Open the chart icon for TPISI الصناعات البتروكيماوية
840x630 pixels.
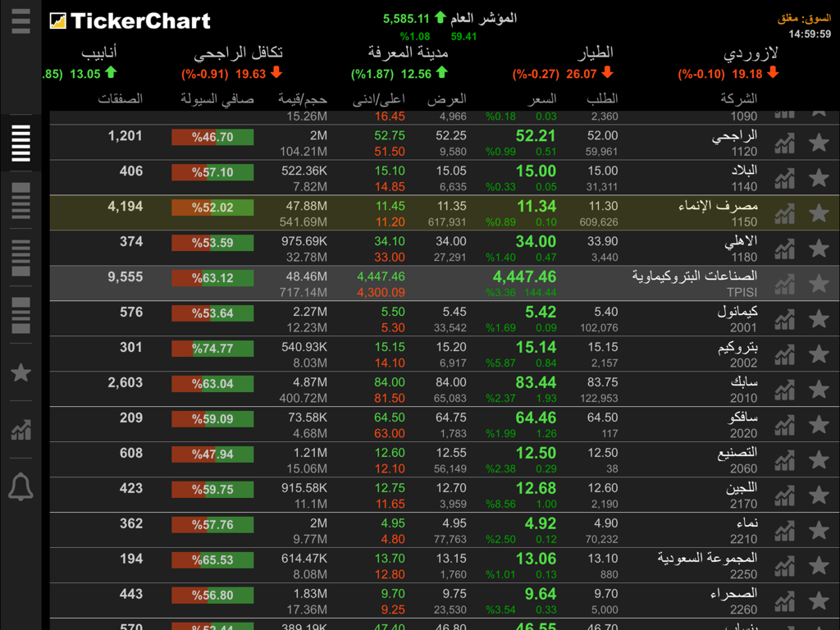coord(784,283)
